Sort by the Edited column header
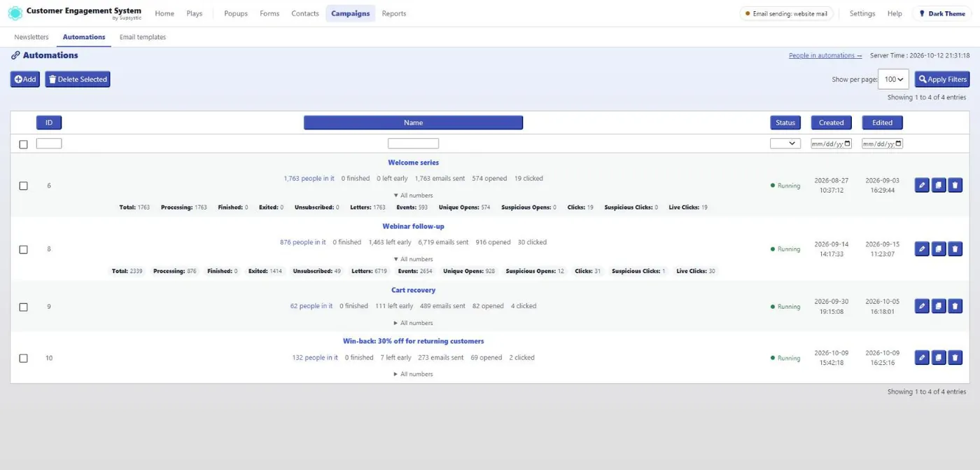Image resolution: width=980 pixels, height=470 pixels. coord(882,123)
